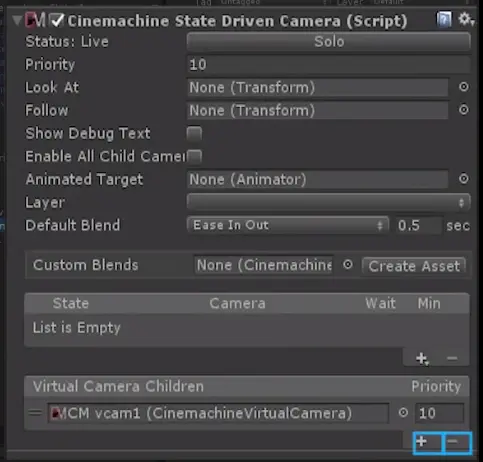Click the Wait column header
Image resolution: width=483 pixels, height=462 pixels.
pyautogui.click(x=380, y=304)
